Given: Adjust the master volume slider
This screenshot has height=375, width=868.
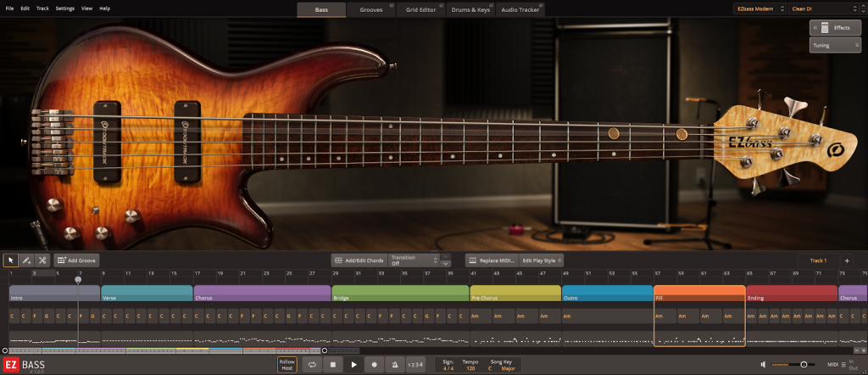Looking at the screenshot, I should click(803, 365).
